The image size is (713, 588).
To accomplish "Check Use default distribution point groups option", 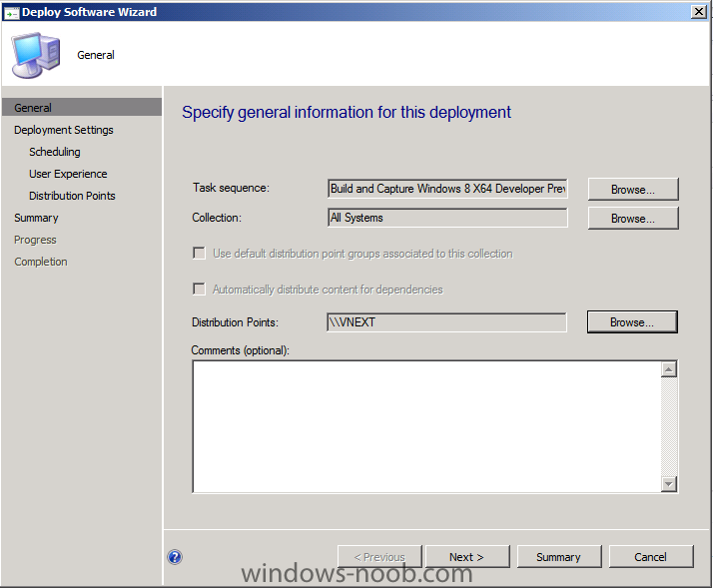I will point(199,253).
